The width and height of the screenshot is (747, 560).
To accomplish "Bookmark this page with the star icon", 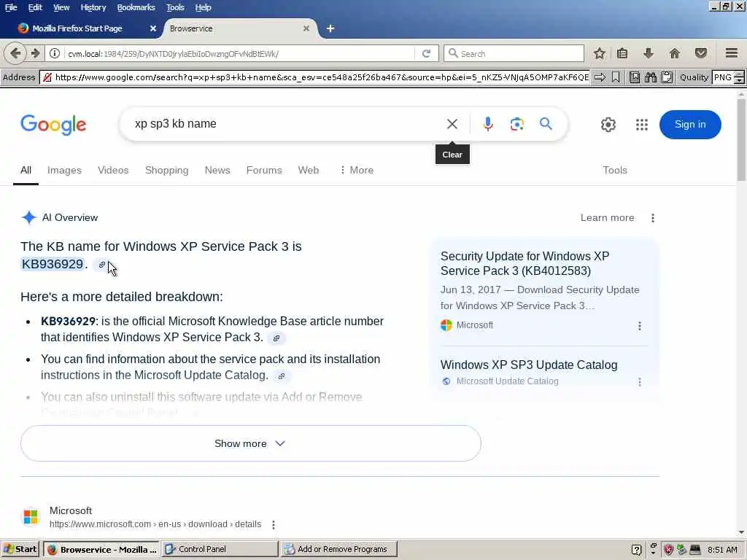I will [x=600, y=53].
